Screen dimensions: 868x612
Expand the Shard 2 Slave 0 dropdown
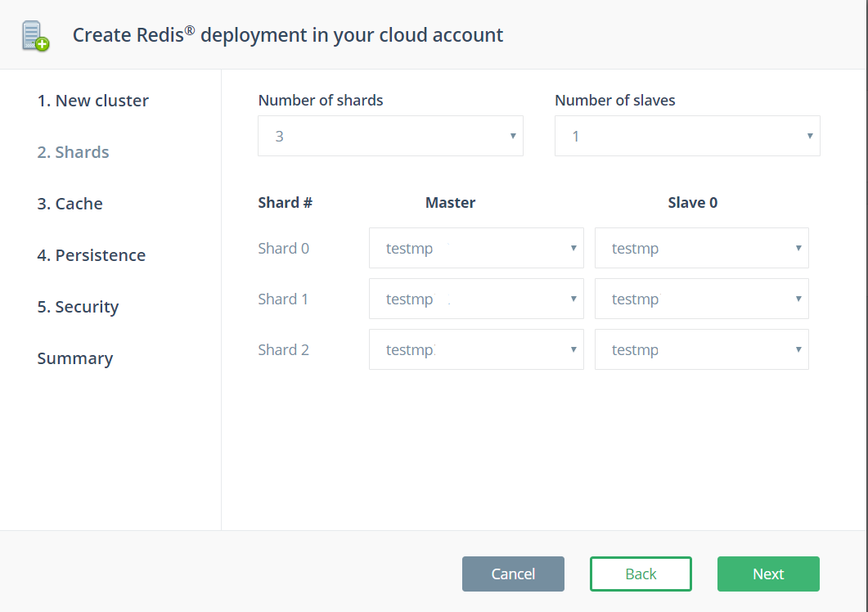(701, 349)
